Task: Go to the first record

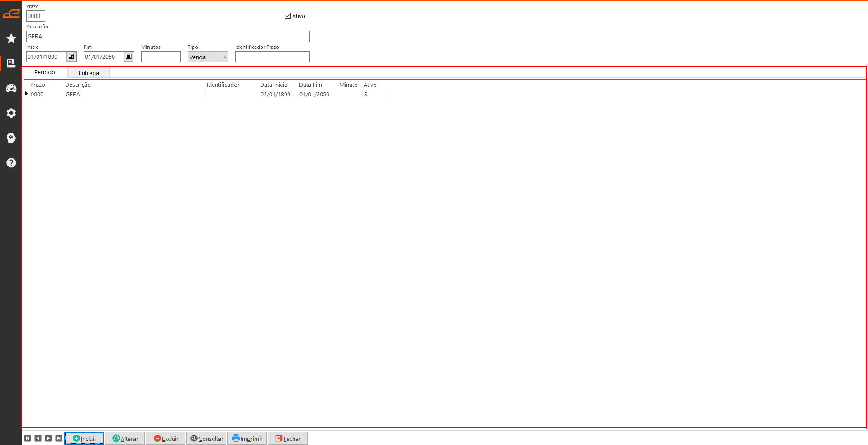Action: point(28,438)
